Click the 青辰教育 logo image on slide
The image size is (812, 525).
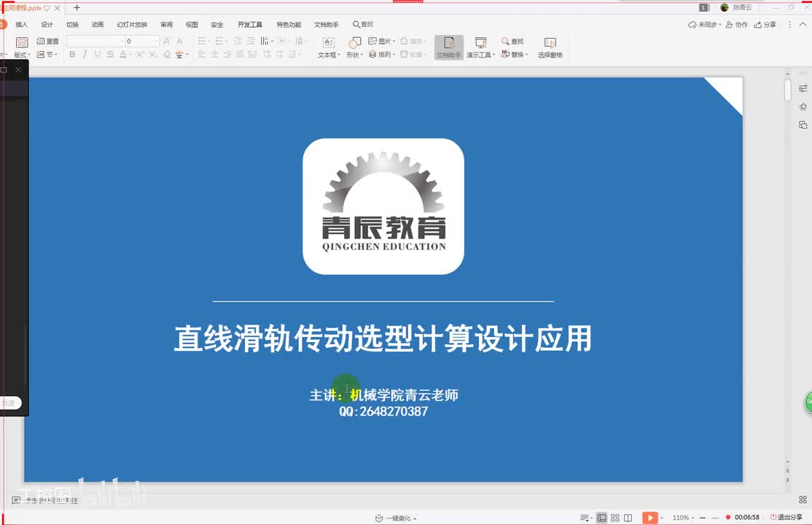pyautogui.click(x=383, y=206)
